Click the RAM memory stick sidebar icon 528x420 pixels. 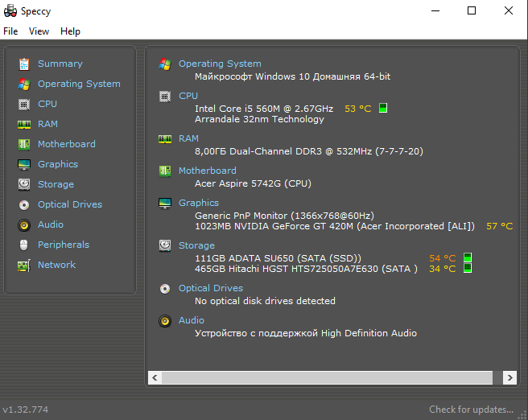pyautogui.click(x=24, y=125)
